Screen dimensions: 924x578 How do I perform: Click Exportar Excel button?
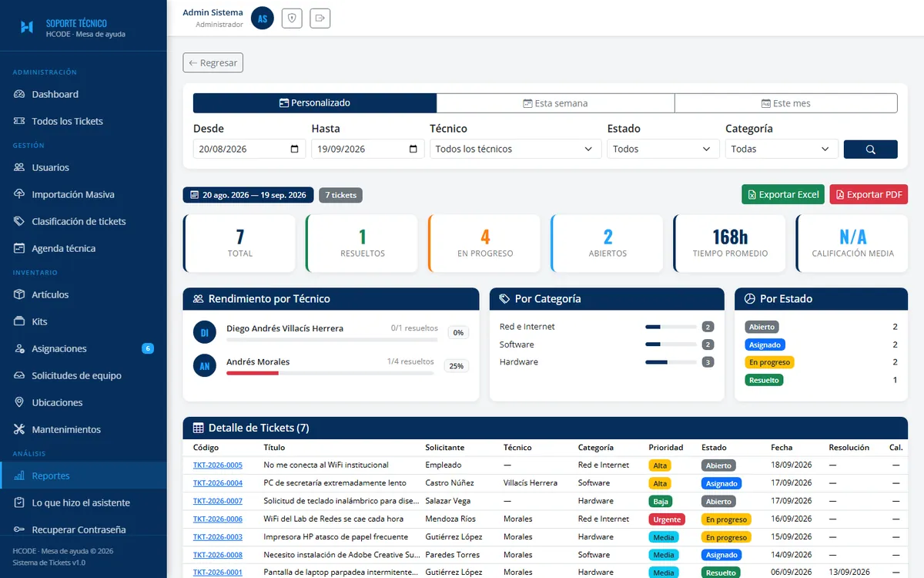click(783, 195)
